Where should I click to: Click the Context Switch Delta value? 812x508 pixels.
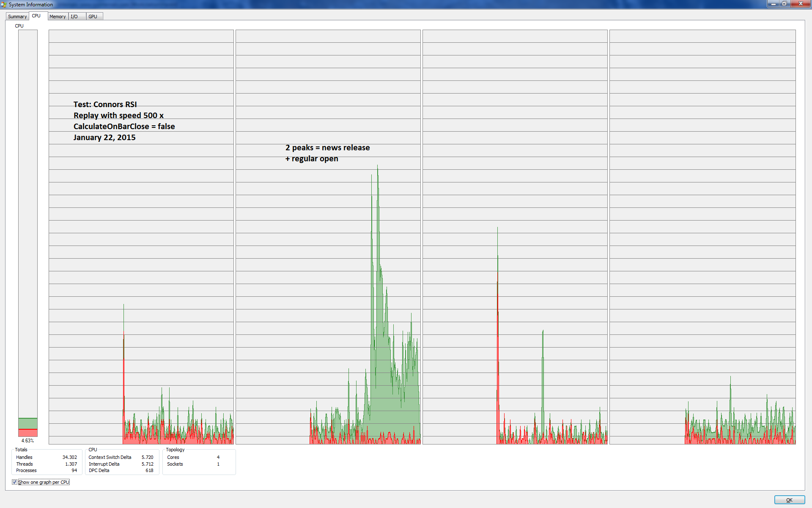click(x=147, y=457)
